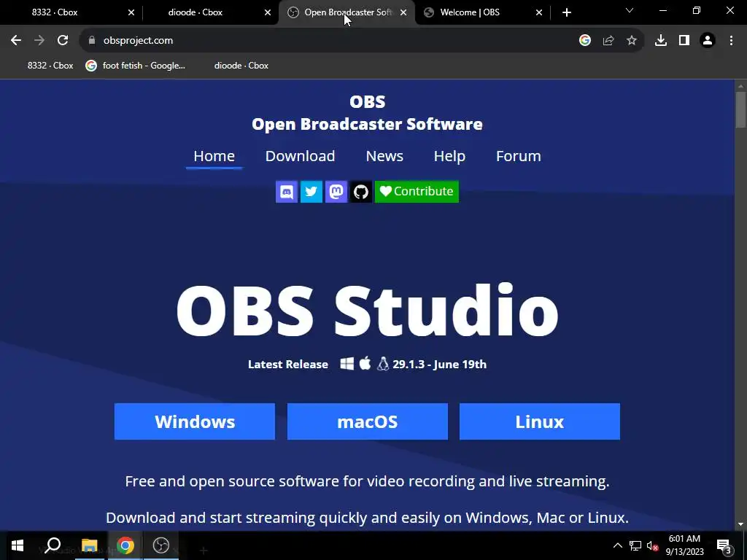Click the Apple logo beside Latest Release
Image resolution: width=747 pixels, height=560 pixels.
pos(365,363)
